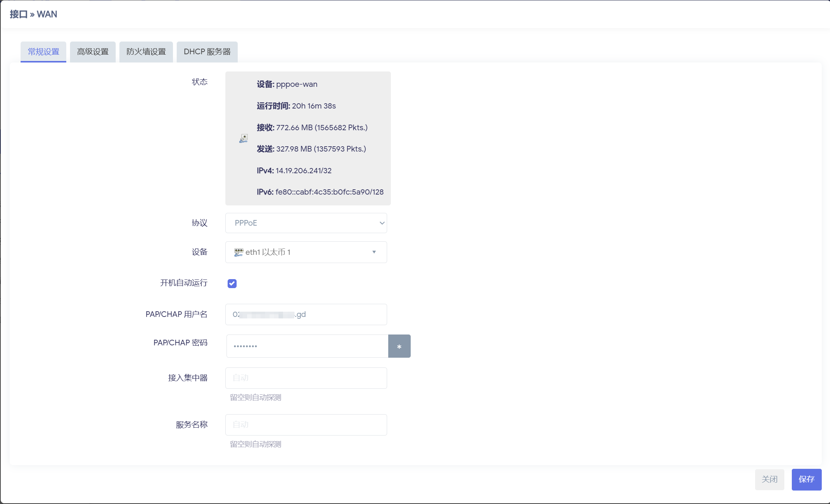Uncheck the 开机自动运行 checkbox

[x=232, y=284]
